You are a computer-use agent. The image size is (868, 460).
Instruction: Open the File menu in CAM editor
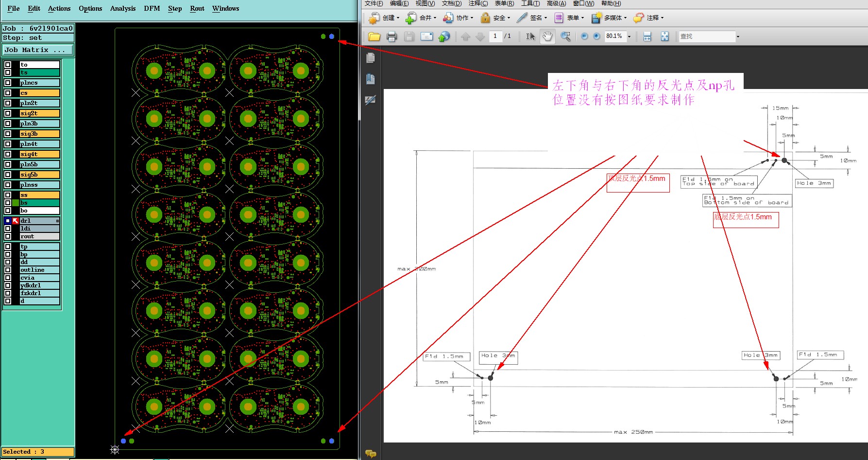pyautogui.click(x=14, y=8)
